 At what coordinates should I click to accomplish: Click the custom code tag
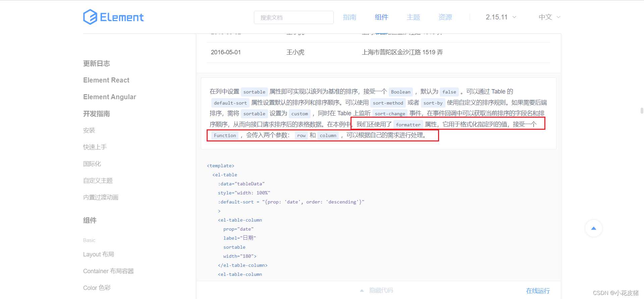(x=300, y=114)
